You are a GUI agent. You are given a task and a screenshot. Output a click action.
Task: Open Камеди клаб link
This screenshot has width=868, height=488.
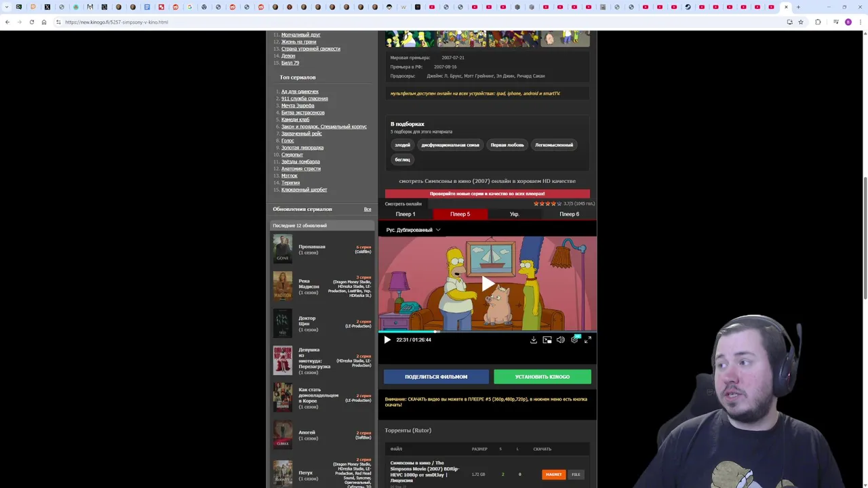(x=295, y=119)
